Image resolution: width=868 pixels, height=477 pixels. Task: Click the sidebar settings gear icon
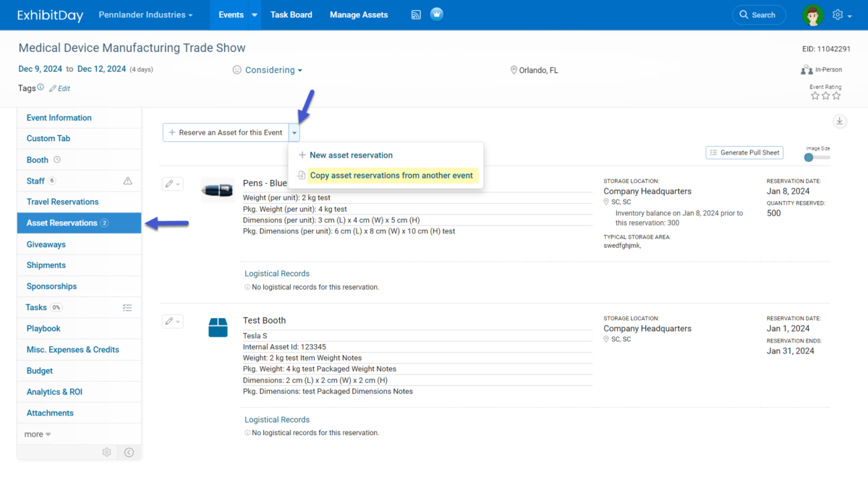pos(107,452)
